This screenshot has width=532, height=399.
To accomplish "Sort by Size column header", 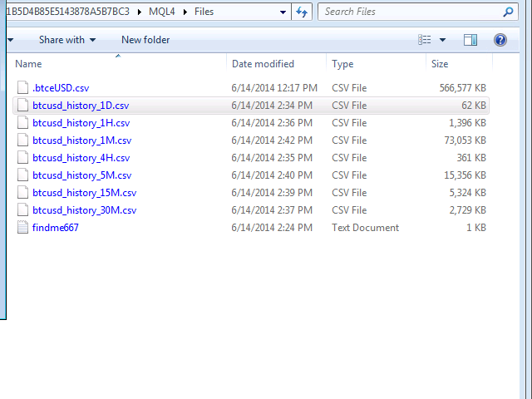I will click(440, 64).
